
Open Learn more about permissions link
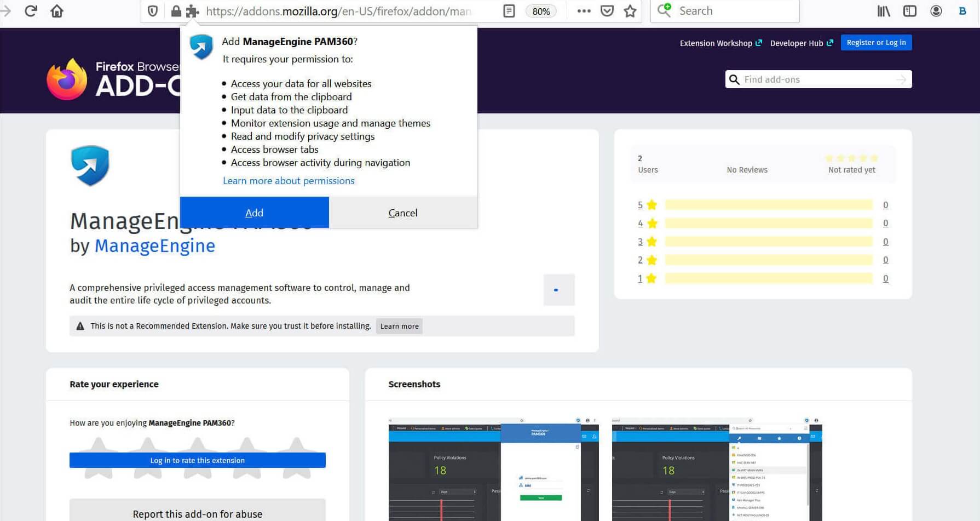(x=289, y=181)
